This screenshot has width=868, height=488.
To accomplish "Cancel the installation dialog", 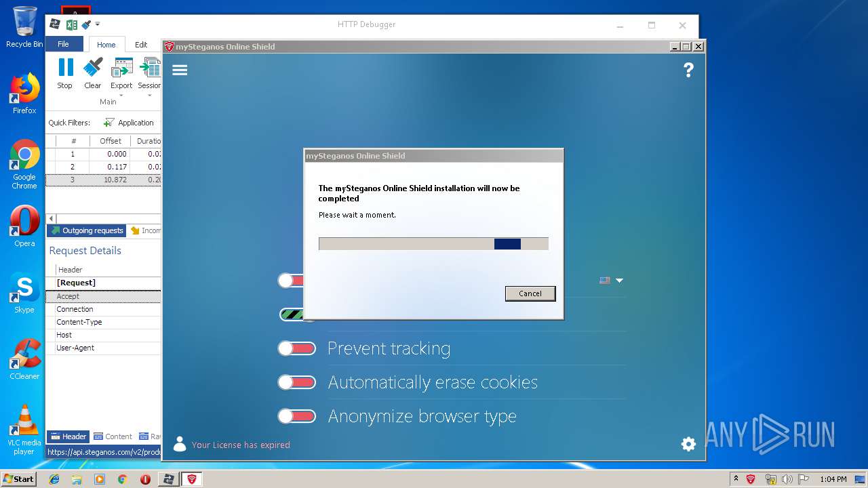I will click(530, 293).
